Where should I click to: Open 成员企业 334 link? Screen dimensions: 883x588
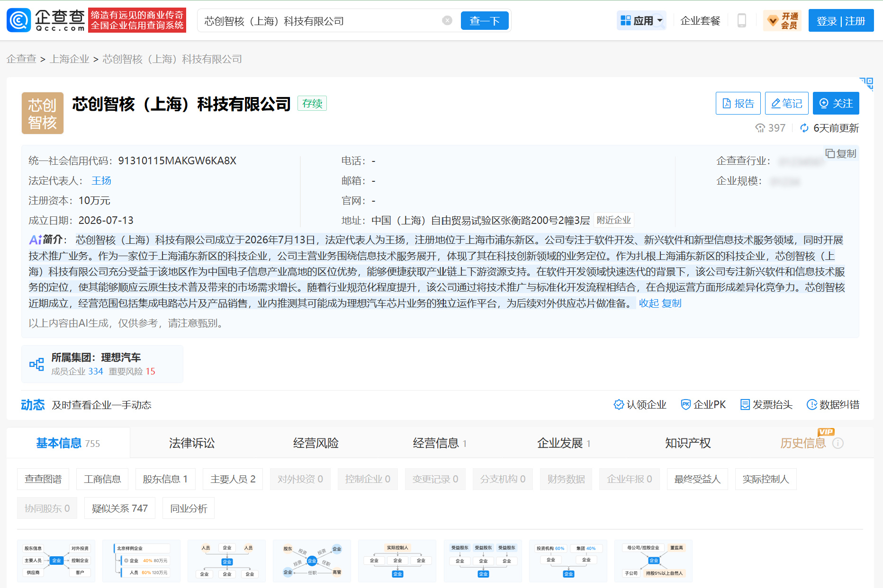tap(77, 371)
